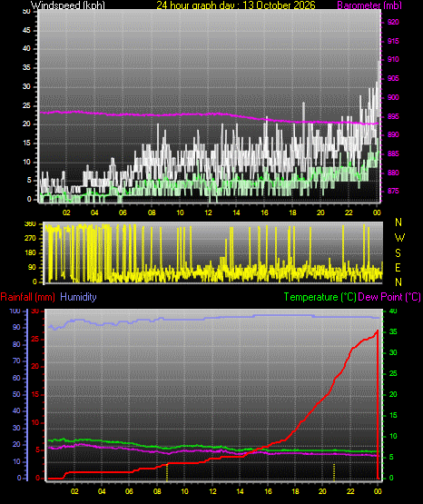Click the yellow dotted marker near hour 21

[x=334, y=472]
